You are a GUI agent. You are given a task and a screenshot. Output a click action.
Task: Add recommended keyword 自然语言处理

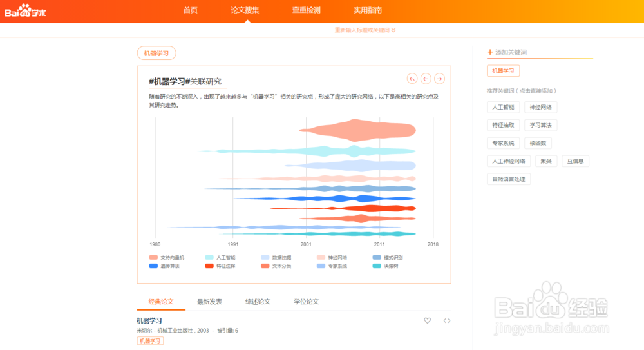tap(509, 179)
